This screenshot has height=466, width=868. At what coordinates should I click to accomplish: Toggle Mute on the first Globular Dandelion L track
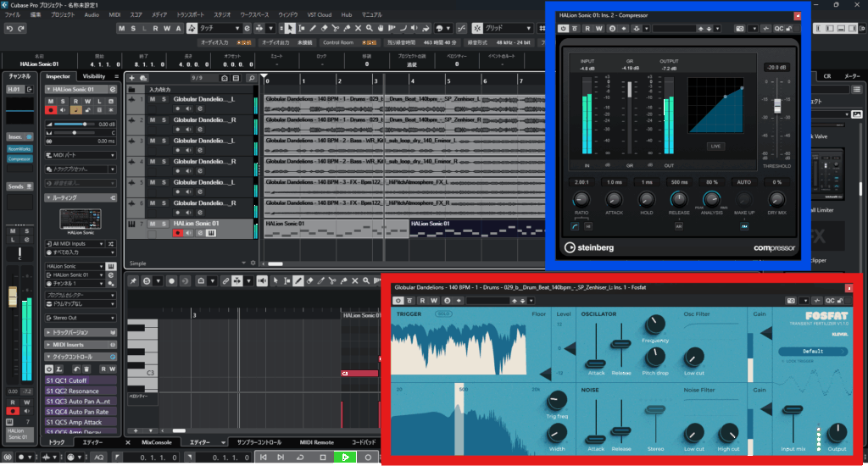click(x=153, y=99)
